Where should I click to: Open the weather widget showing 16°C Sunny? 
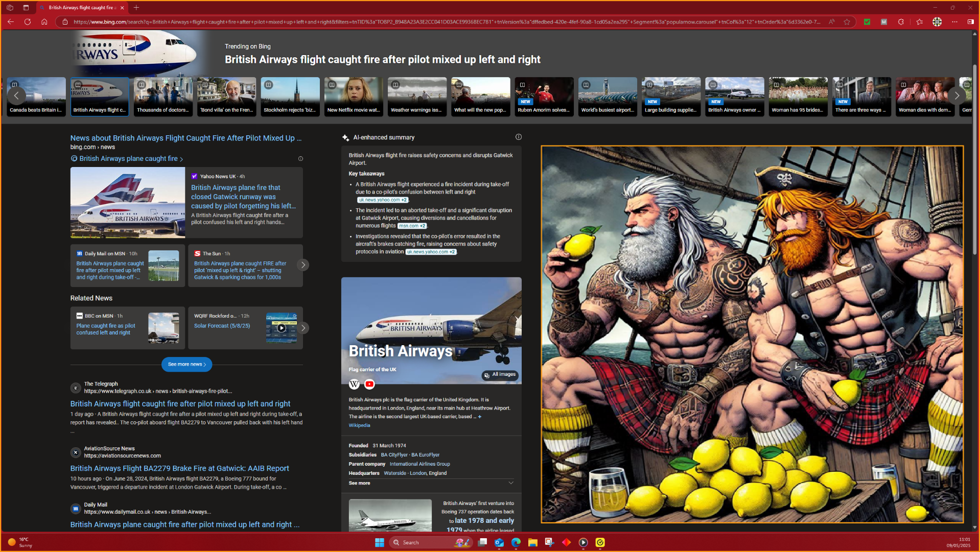[20, 542]
